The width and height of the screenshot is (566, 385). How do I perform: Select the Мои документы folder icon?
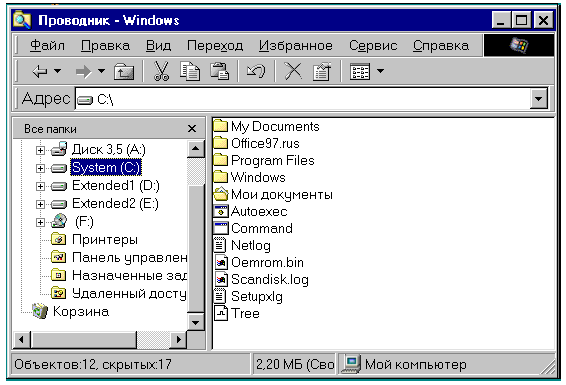[x=221, y=194]
